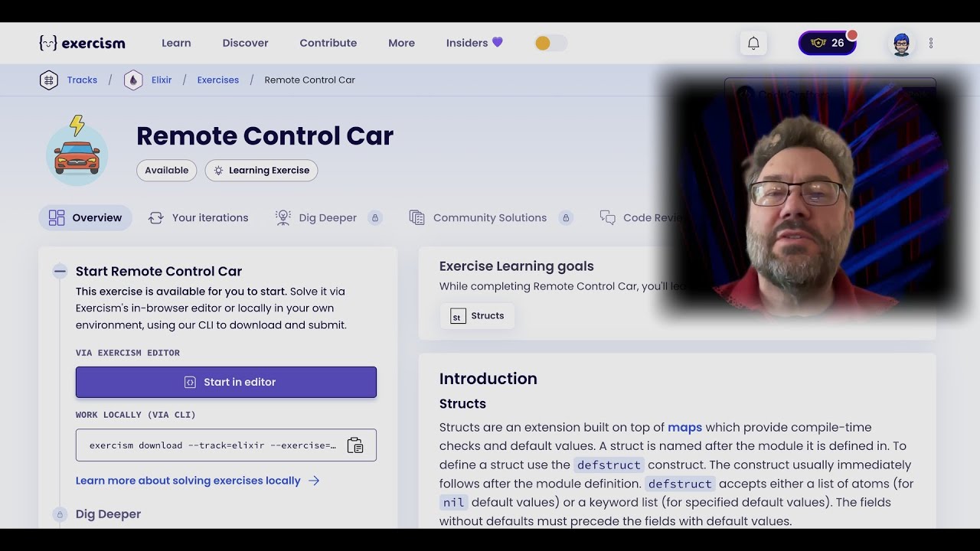Click the lock icon on the Community Solutions tab

coord(566,218)
